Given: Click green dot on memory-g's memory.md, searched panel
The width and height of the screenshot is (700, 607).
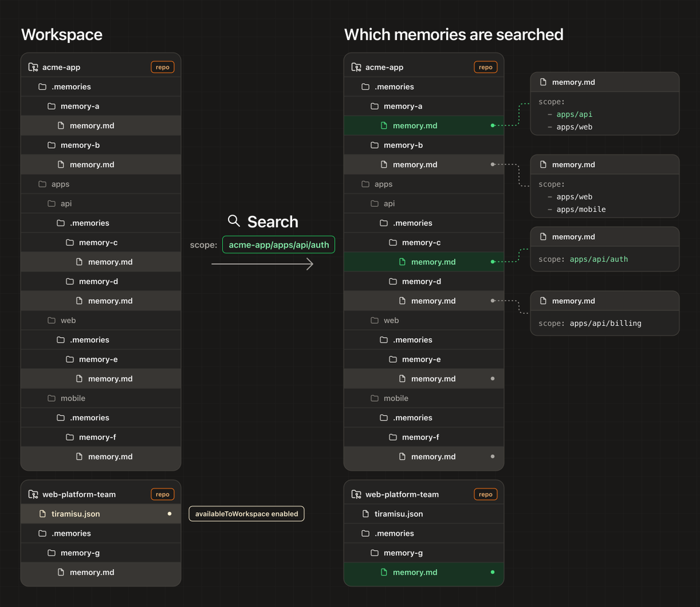Looking at the screenshot, I should click(x=493, y=572).
